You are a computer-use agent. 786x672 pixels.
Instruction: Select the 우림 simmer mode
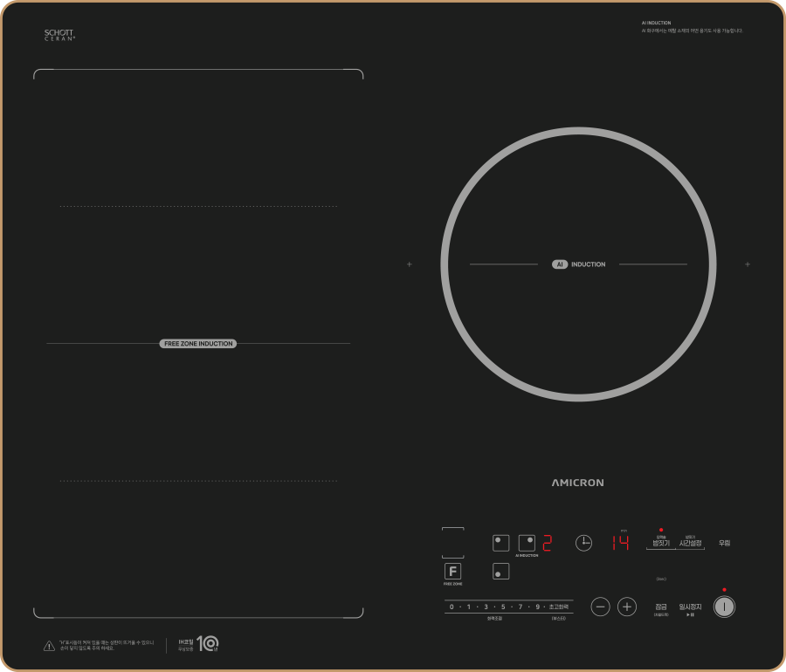point(724,543)
